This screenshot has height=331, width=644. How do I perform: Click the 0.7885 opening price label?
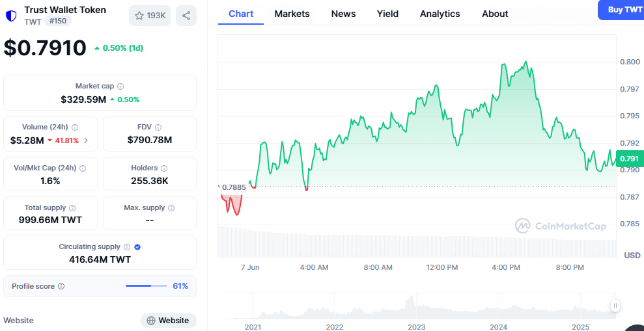234,187
